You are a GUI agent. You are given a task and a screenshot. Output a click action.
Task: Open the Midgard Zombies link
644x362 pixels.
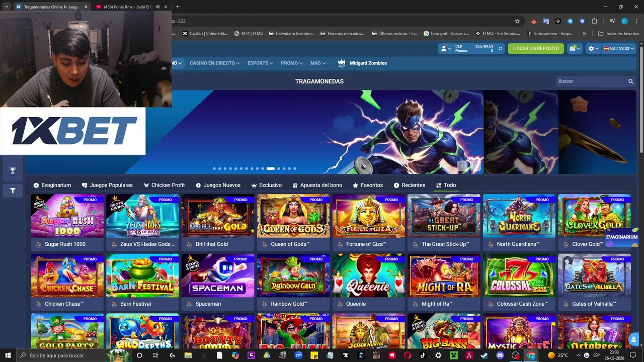tap(362, 63)
